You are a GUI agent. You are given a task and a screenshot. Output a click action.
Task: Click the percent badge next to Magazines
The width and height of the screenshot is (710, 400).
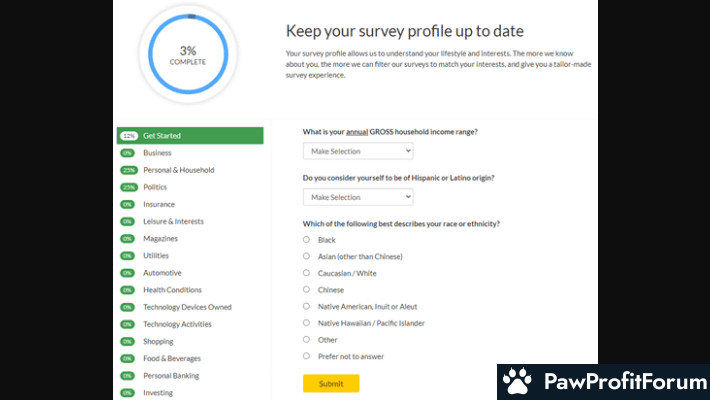click(x=128, y=239)
